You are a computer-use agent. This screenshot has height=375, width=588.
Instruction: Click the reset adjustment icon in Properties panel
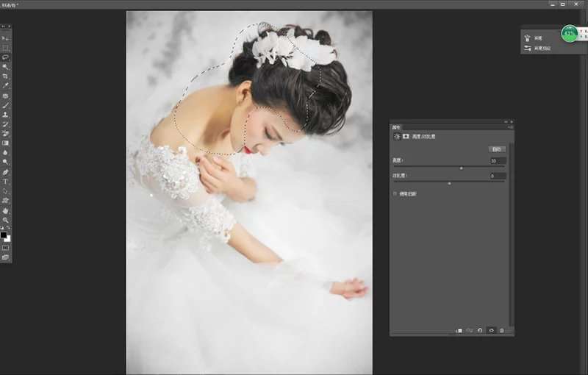click(480, 331)
